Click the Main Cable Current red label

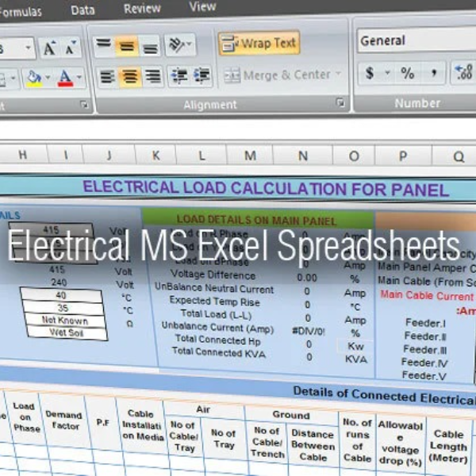[x=427, y=295]
